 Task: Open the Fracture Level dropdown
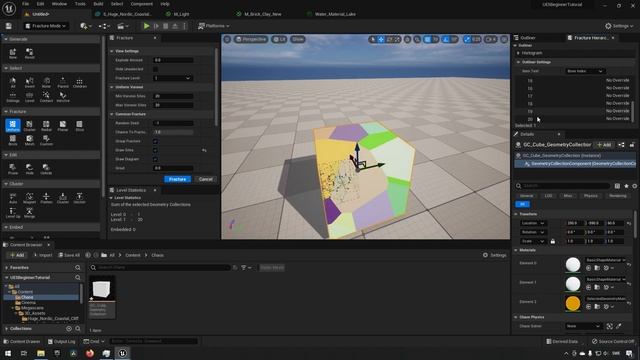172,78
